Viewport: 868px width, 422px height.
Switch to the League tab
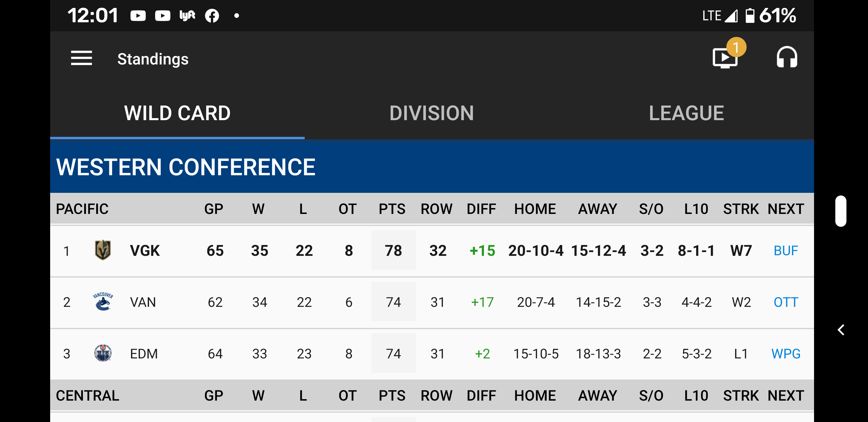[x=686, y=113]
